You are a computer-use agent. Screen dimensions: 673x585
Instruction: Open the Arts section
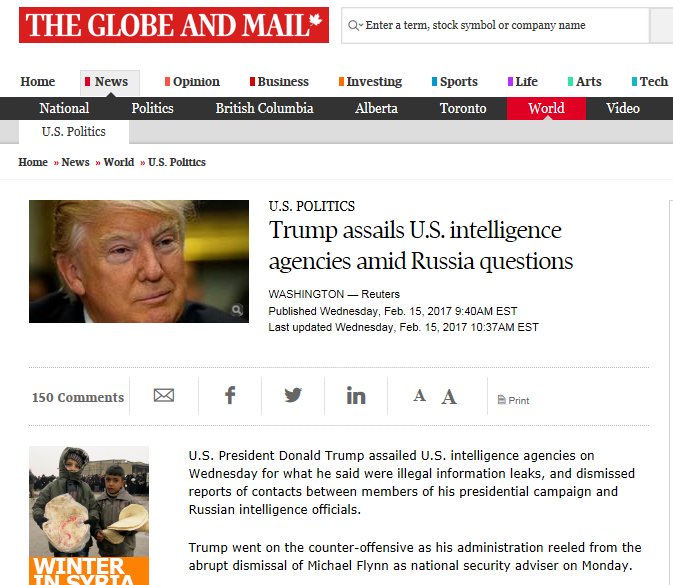pyautogui.click(x=585, y=82)
